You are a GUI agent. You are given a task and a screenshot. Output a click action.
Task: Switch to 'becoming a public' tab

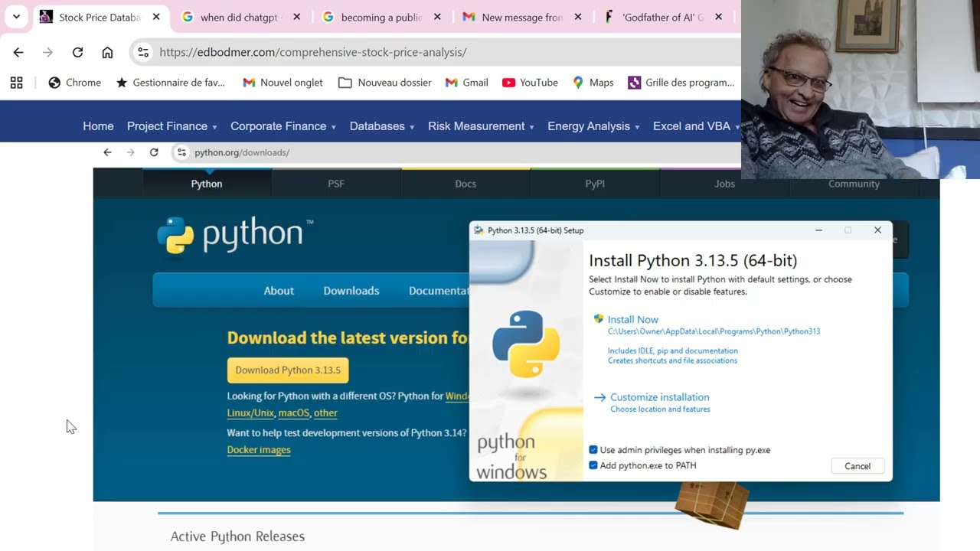(381, 17)
